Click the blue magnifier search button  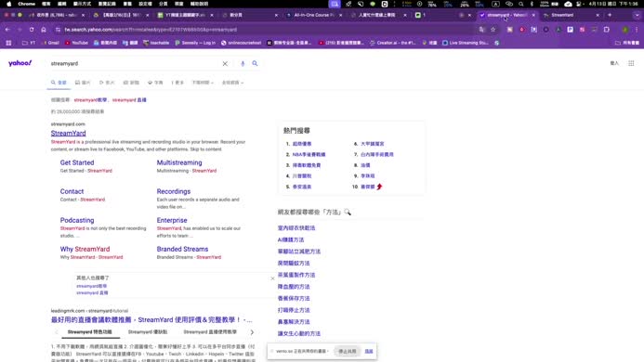tap(255, 64)
